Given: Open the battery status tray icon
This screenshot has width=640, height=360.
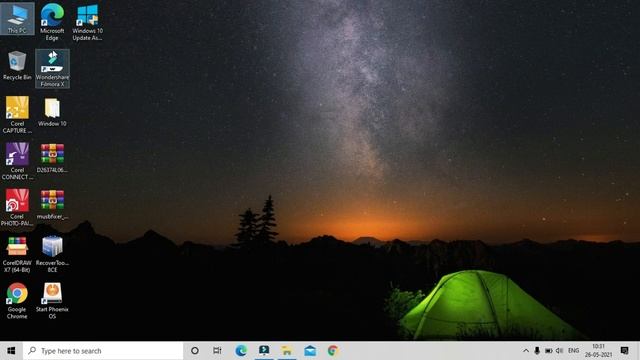Looking at the screenshot, I should (x=549, y=351).
